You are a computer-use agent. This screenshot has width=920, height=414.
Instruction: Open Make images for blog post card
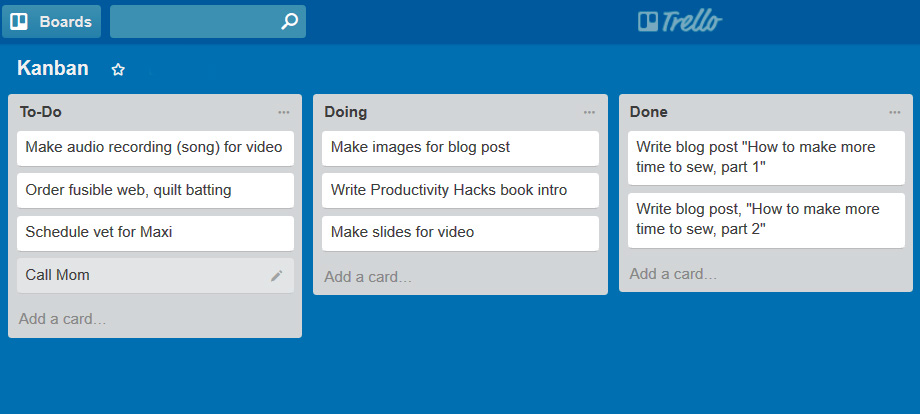[x=461, y=148]
